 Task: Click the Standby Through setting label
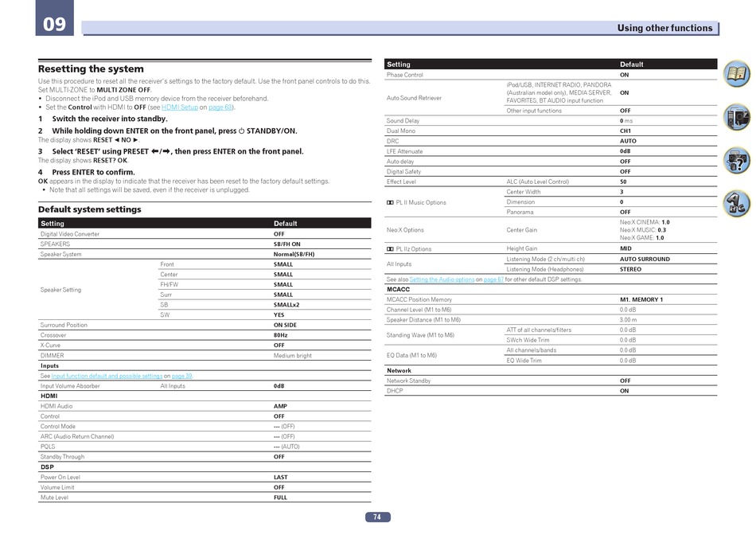(x=62, y=457)
